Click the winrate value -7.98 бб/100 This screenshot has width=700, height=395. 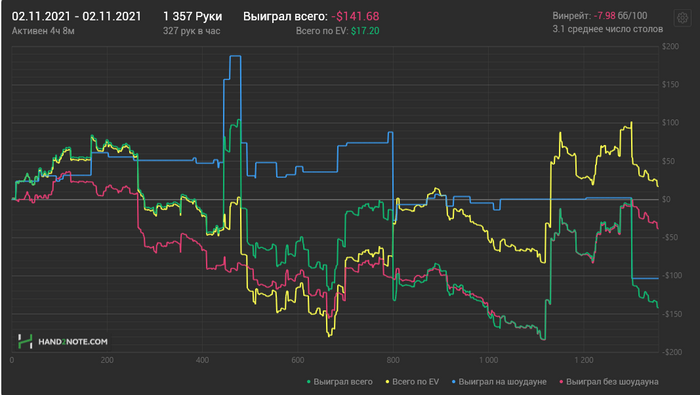click(x=621, y=16)
